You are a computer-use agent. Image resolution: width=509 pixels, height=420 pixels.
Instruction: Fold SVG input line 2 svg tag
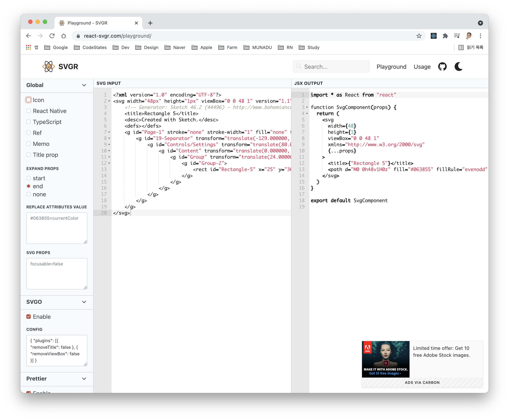[109, 101]
